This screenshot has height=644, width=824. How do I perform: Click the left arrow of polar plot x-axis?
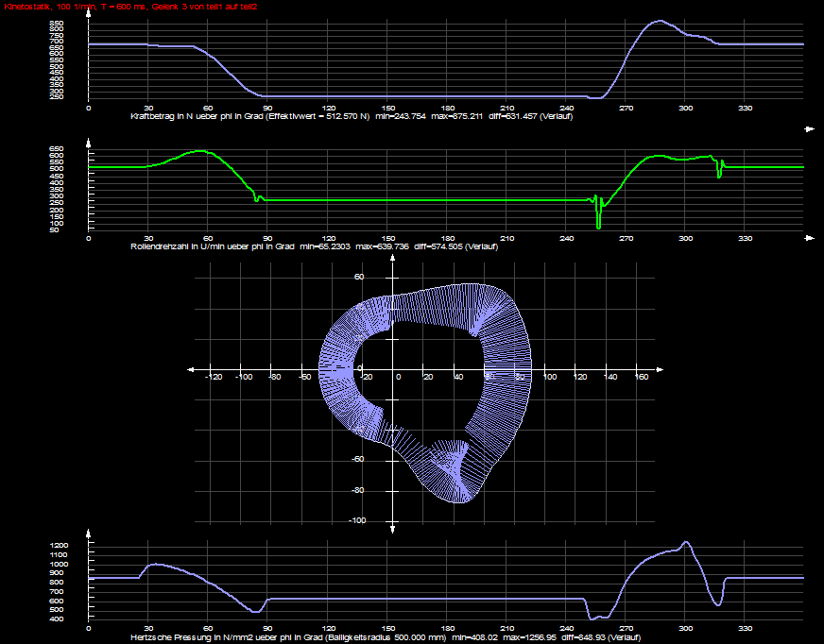click(x=193, y=368)
